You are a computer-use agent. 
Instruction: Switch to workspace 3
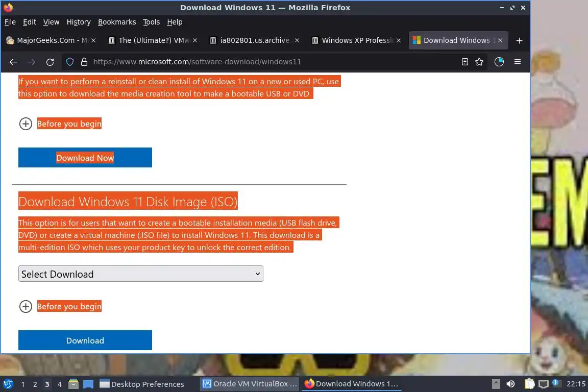point(47,384)
